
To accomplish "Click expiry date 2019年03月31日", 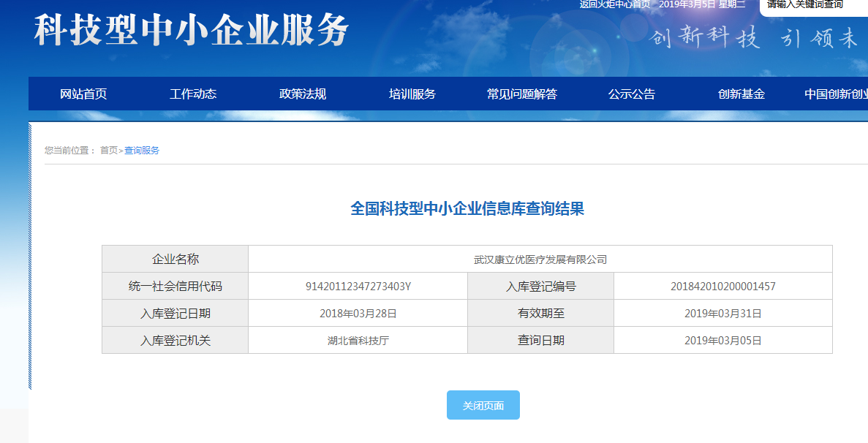I will (x=723, y=314).
